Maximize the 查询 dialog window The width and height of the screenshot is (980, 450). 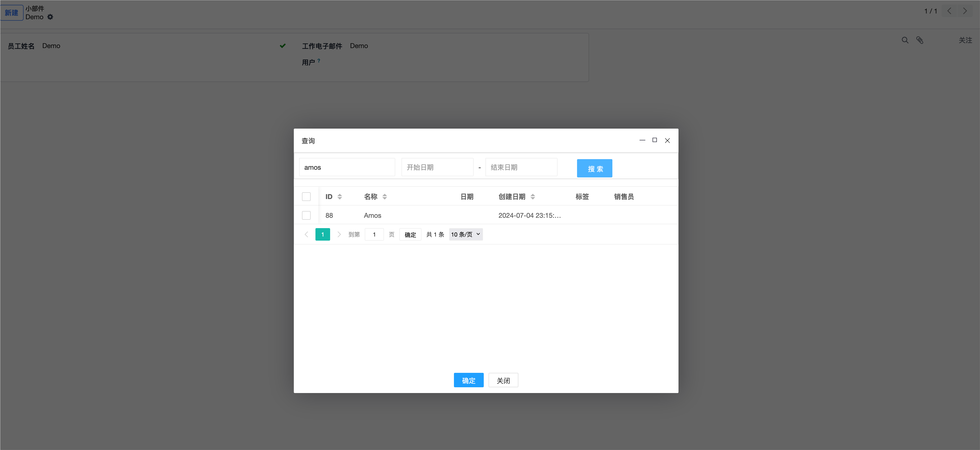point(654,140)
